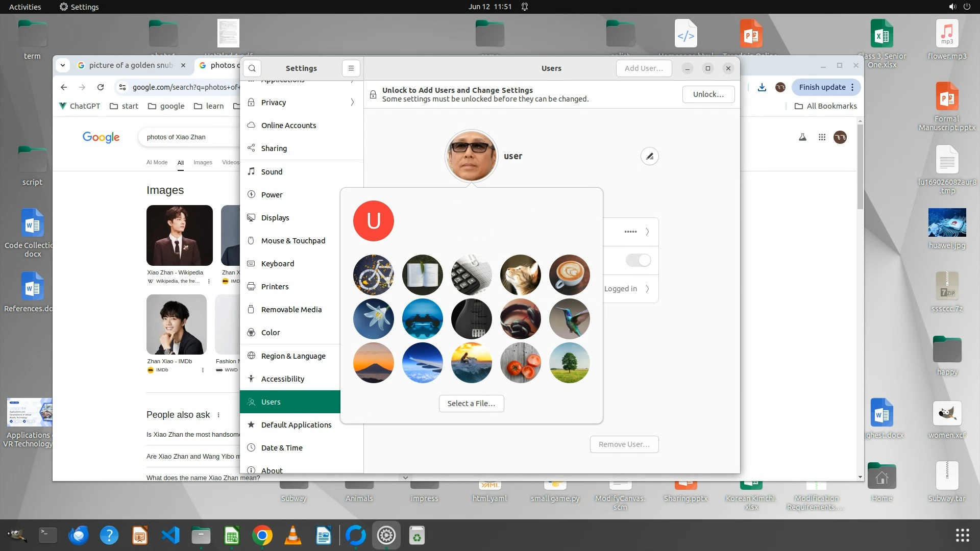The image size is (980, 551).
Task: Open the Sound settings panel
Action: [272, 172]
